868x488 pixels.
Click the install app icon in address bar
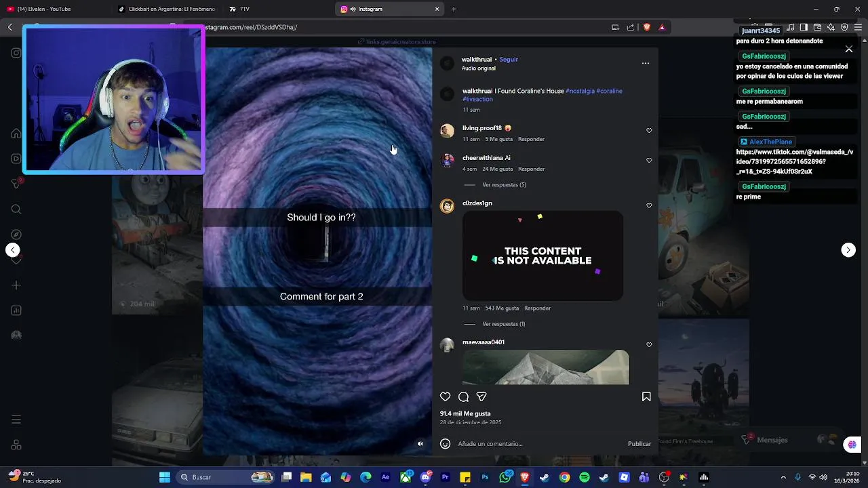tap(615, 27)
